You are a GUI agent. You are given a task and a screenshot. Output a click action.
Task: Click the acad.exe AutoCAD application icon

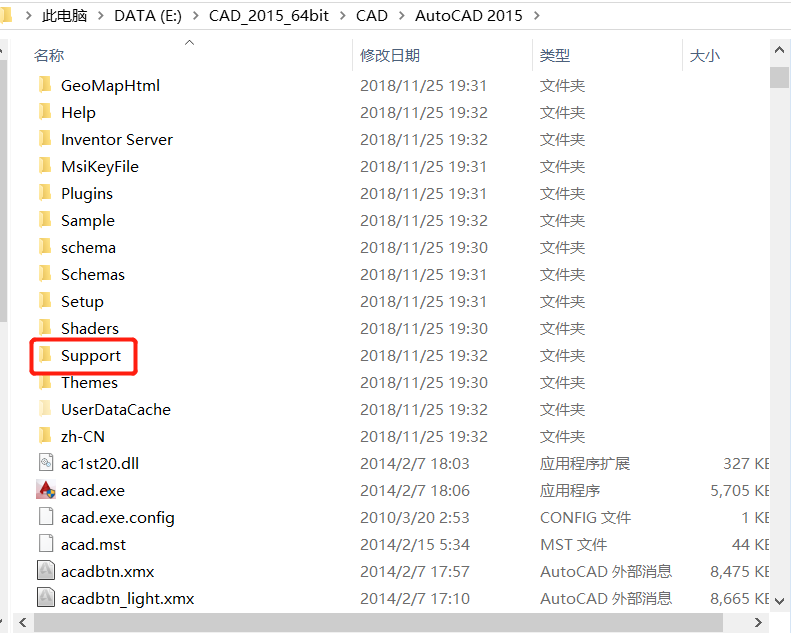[46, 490]
